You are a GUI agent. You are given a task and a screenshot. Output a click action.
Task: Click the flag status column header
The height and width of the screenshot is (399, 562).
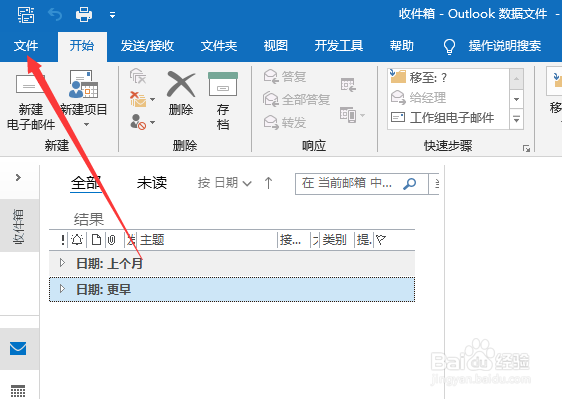[x=381, y=239]
